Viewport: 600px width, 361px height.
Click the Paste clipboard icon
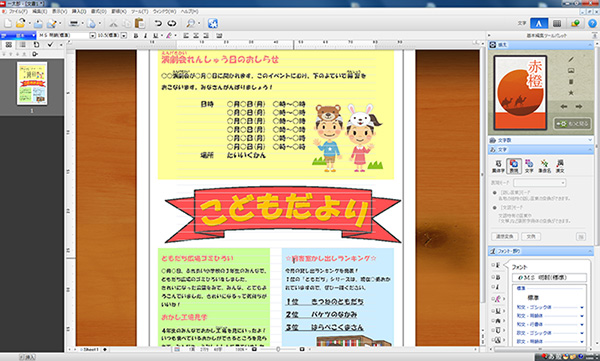[140, 23]
